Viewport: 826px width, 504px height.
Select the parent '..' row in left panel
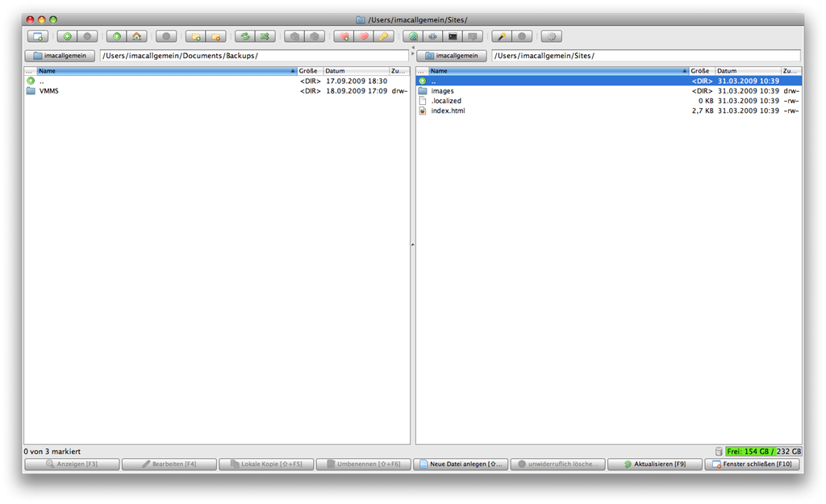tap(216, 81)
